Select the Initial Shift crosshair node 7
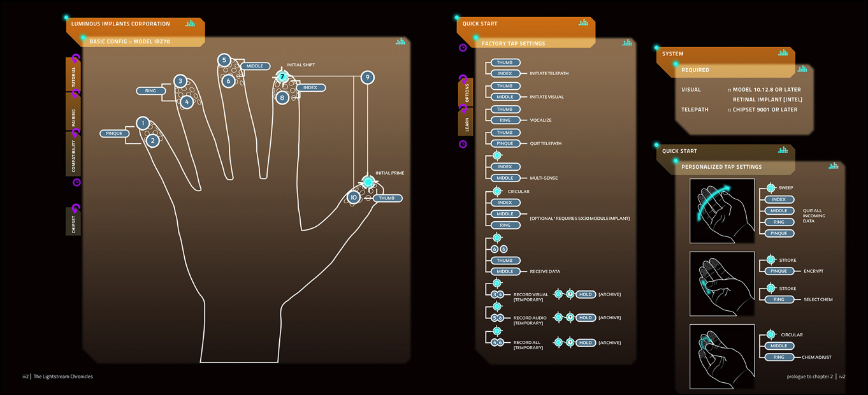Viewport: 868px width, 395px height. click(x=282, y=76)
